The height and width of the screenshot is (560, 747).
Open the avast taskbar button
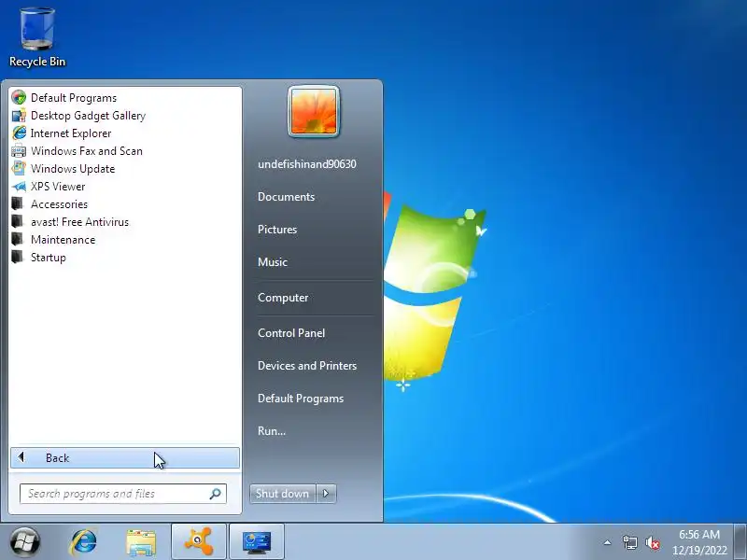pyautogui.click(x=199, y=542)
